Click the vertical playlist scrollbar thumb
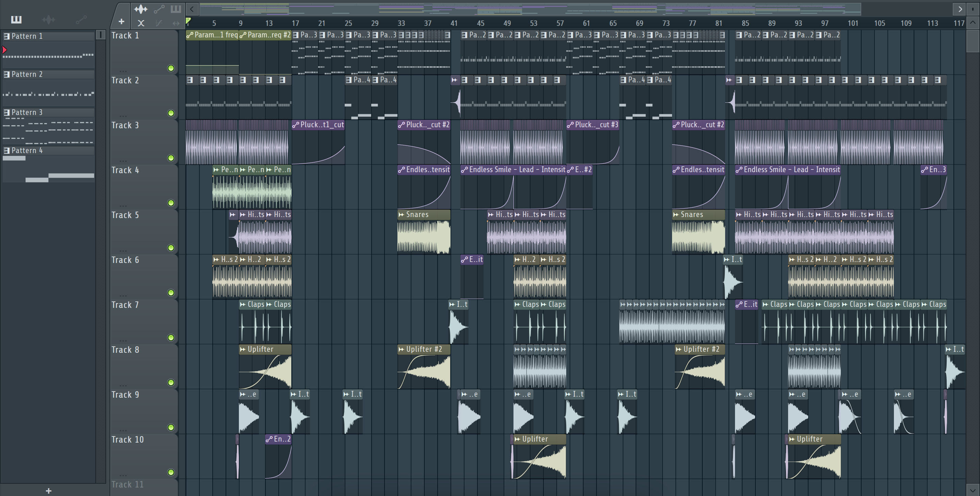The height and width of the screenshot is (496, 980). pyautogui.click(x=973, y=41)
